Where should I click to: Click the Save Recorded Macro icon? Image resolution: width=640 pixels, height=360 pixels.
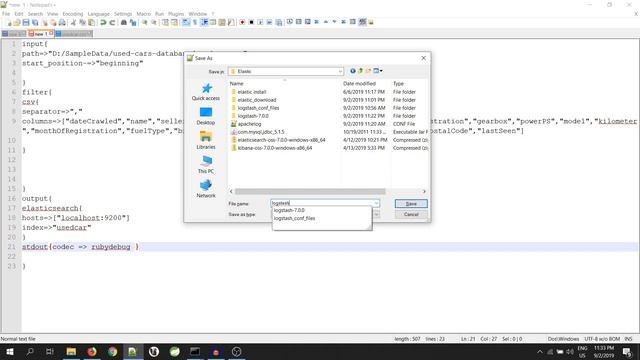point(279,22)
